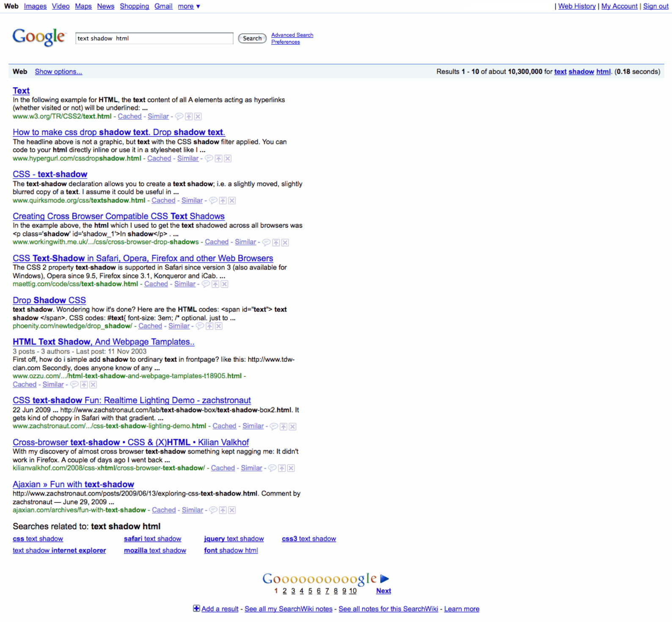This screenshot has width=672, height=622.
Task: Go to results page 5
Action: (x=310, y=591)
